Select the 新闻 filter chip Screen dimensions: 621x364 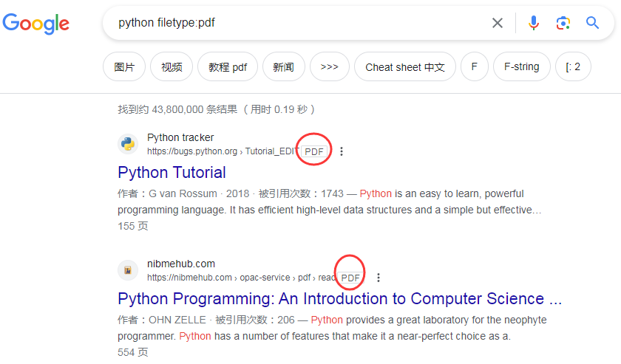(x=284, y=67)
